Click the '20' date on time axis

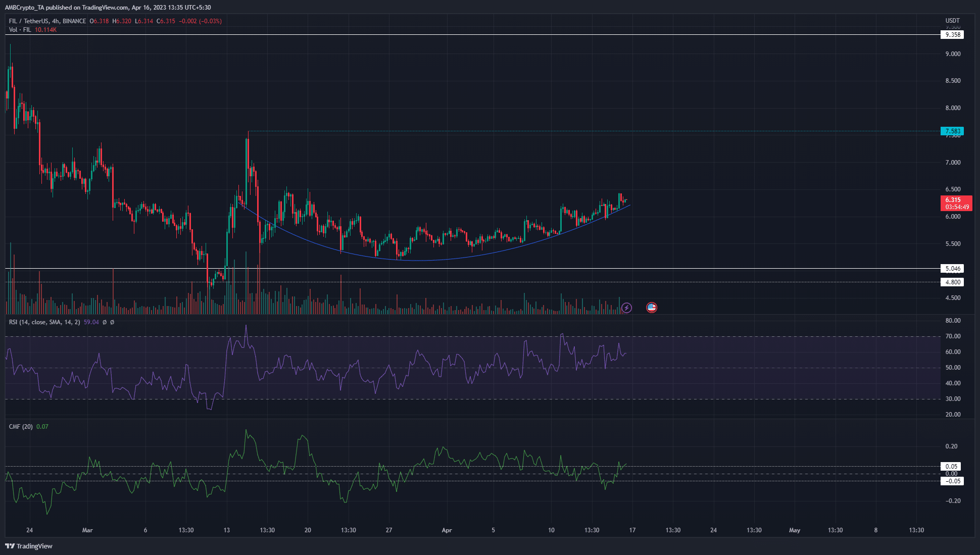(x=308, y=530)
